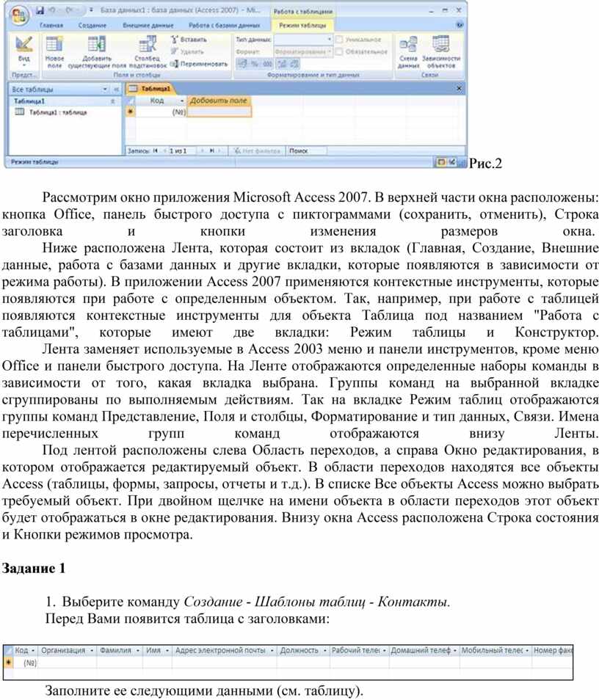The height and width of the screenshot is (700, 599).
Task: Open the Фамилия column dropdown in the lower table
Action: [x=137, y=651]
